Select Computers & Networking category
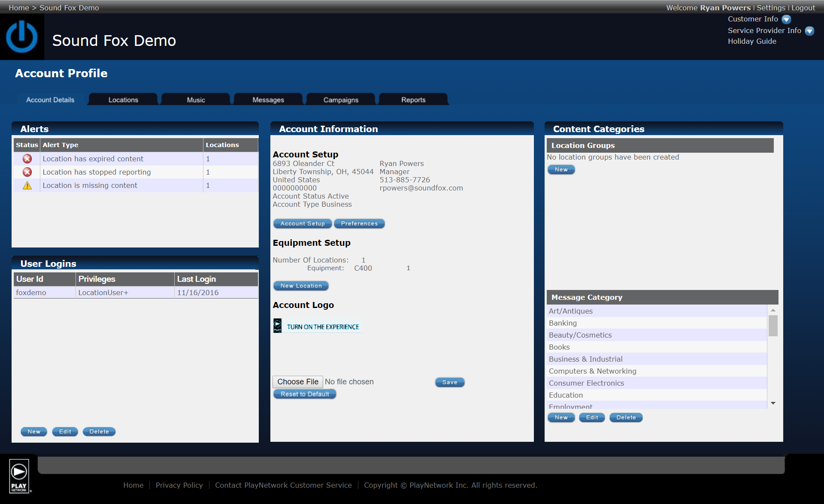This screenshot has height=504, width=824. point(657,371)
